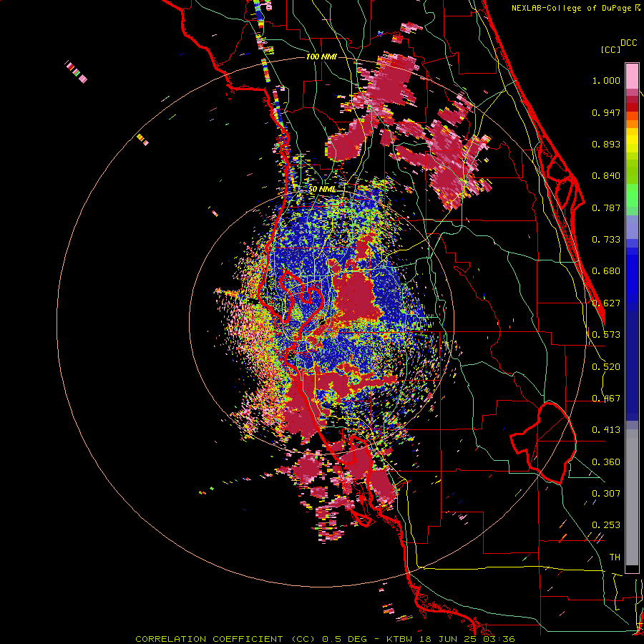The height and width of the screenshot is (644, 644).
Task: Click the 0.947 colorbar value
Action: (x=606, y=112)
